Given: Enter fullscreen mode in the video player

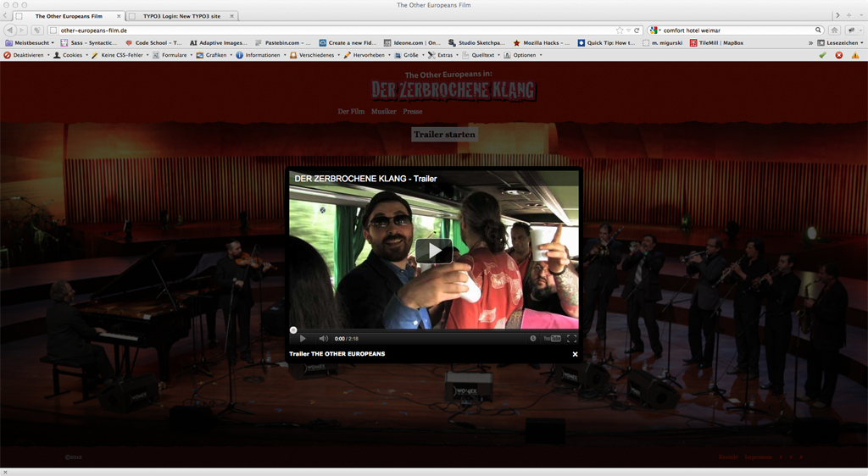Looking at the screenshot, I should [x=571, y=339].
